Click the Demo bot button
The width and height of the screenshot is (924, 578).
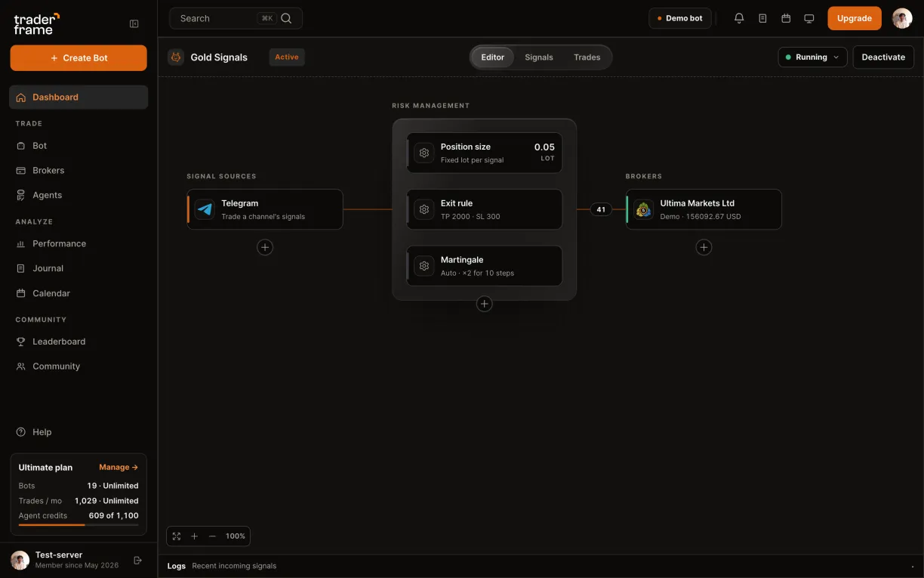(x=680, y=18)
